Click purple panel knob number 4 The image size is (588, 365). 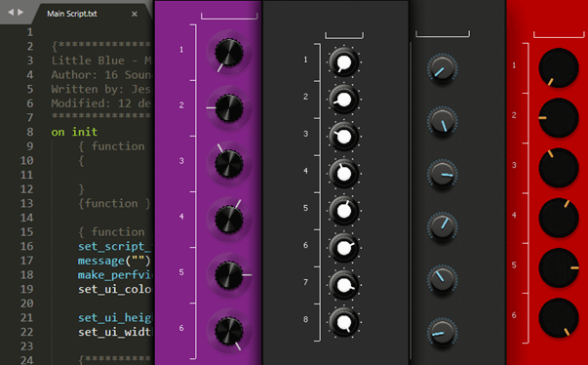pos(229,220)
